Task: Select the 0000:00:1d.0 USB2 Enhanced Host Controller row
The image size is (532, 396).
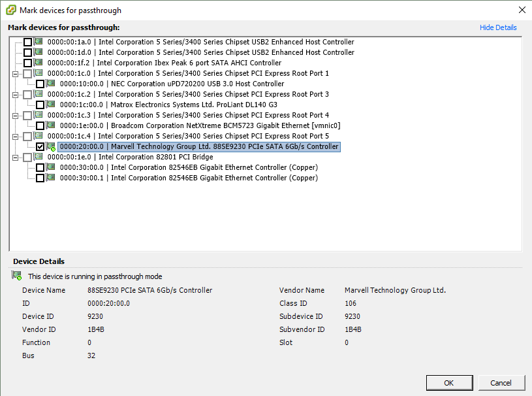Action: pyautogui.click(x=201, y=52)
